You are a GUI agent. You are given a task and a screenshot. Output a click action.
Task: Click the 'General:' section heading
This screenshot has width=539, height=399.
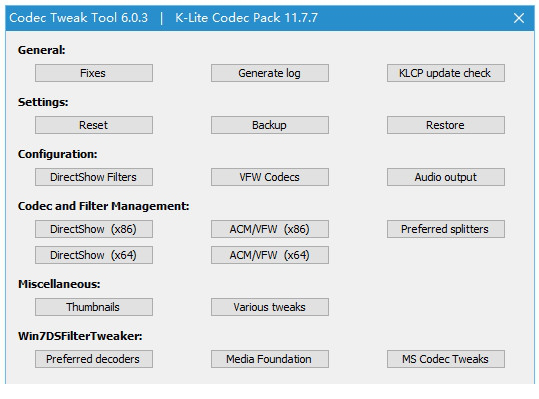point(42,50)
